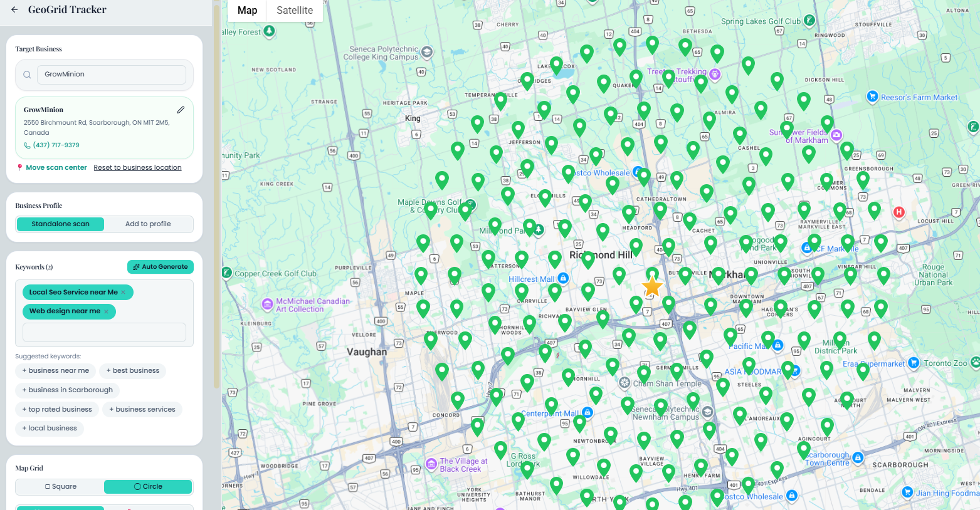The image size is (980, 510).
Task: Click the phone icon beside (437) 717-9379
Action: pos(27,145)
